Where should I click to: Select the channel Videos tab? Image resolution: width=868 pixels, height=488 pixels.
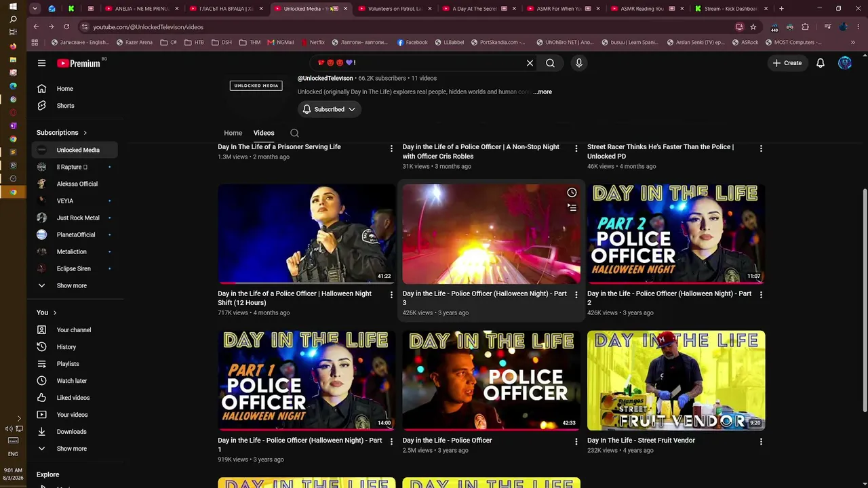pos(264,133)
